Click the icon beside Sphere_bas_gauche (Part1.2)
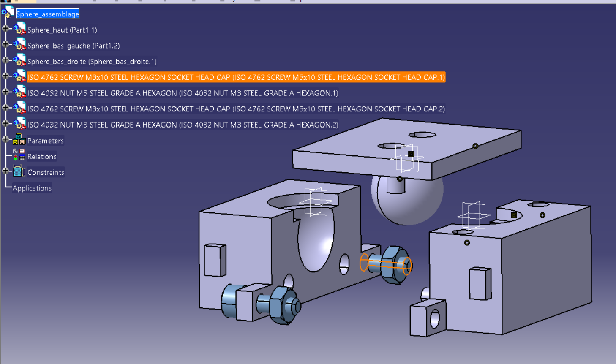Viewport: 616px width, 364px height. (19, 45)
